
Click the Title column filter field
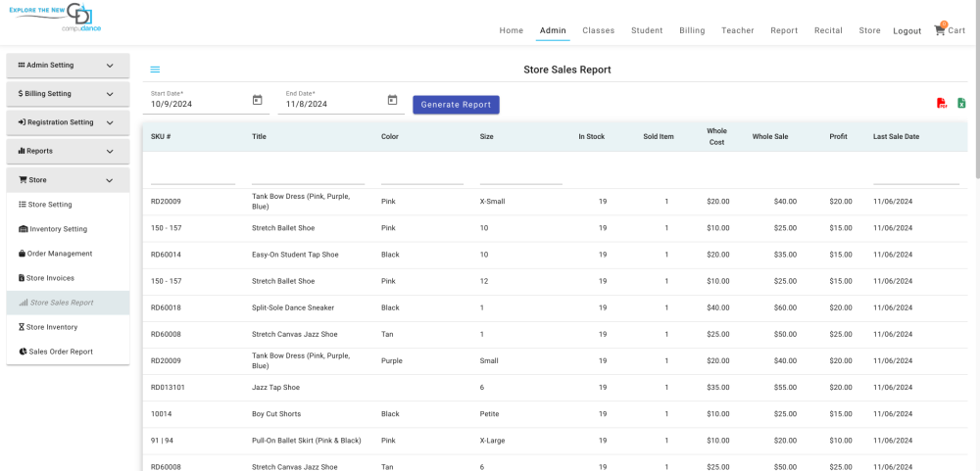tap(308, 174)
